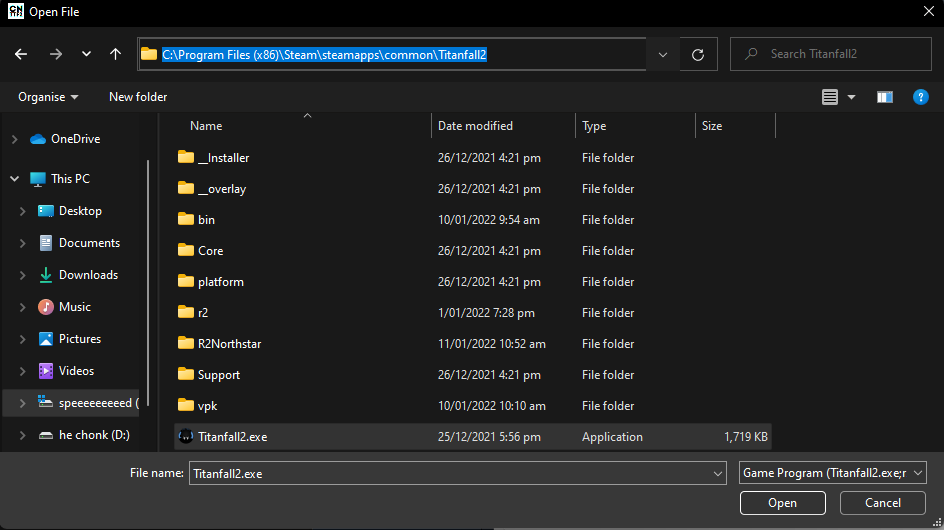Open the File name history dropdown

tap(717, 473)
